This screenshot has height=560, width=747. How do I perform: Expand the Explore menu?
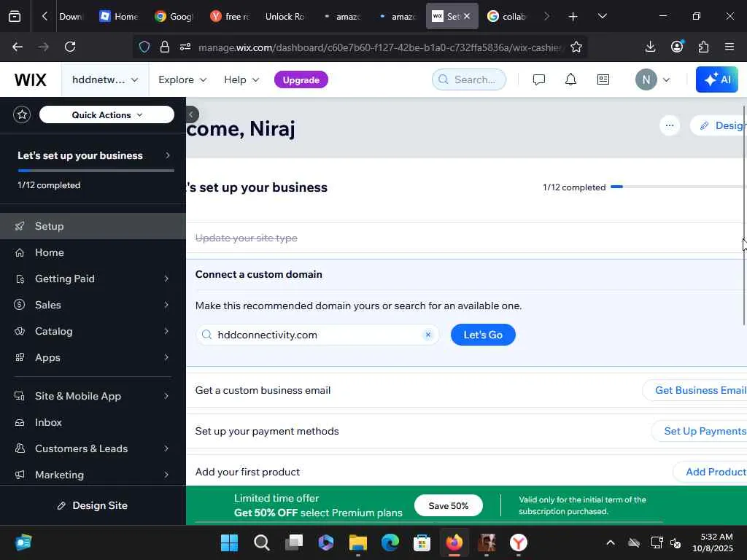pyautogui.click(x=182, y=79)
